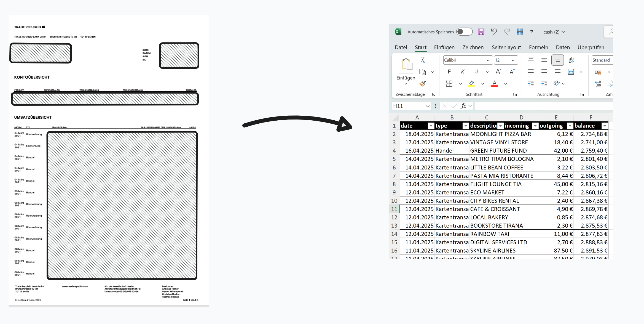Click the align left icon

[x=531, y=72]
